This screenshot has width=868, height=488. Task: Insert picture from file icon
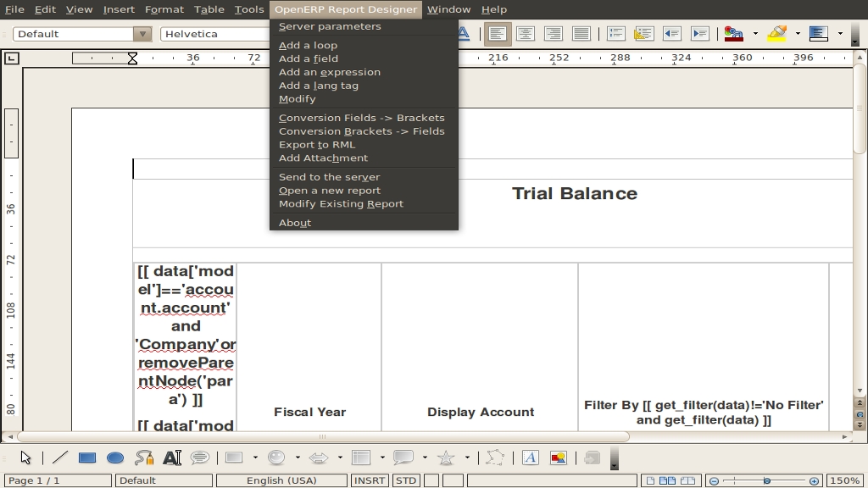tap(559, 457)
